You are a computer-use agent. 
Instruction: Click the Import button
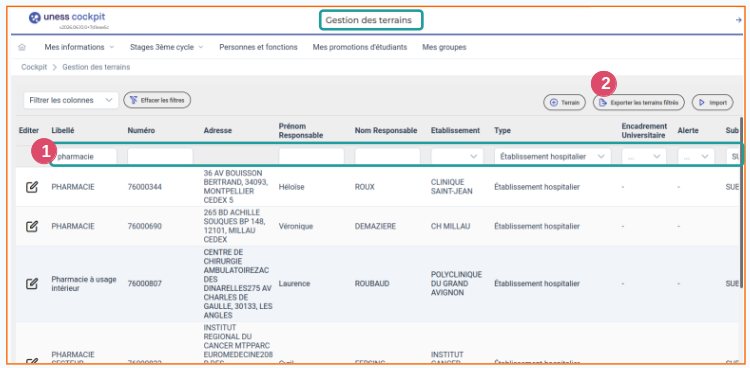[x=713, y=102]
